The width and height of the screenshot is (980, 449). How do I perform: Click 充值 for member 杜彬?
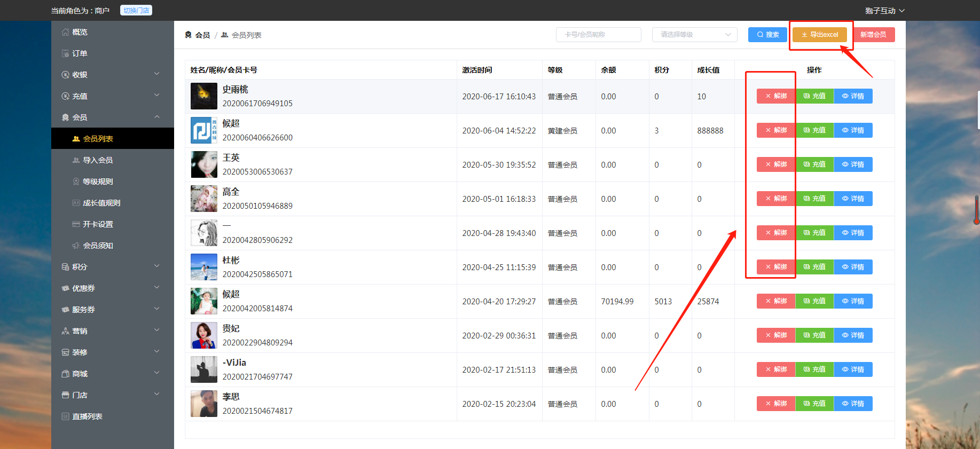814,267
